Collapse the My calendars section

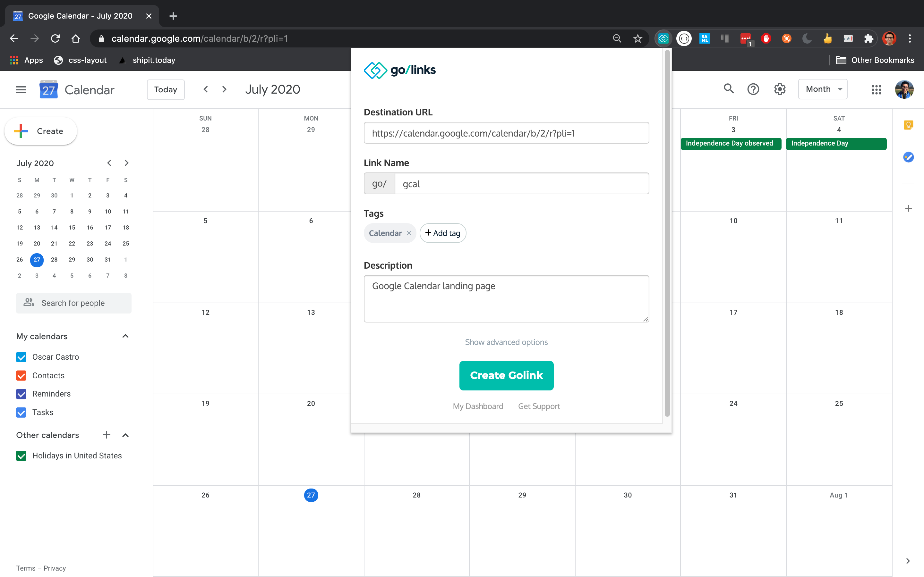pyautogui.click(x=125, y=336)
